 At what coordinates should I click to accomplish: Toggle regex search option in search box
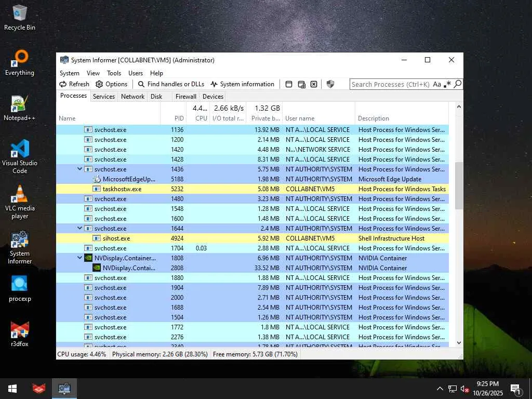[x=447, y=84]
